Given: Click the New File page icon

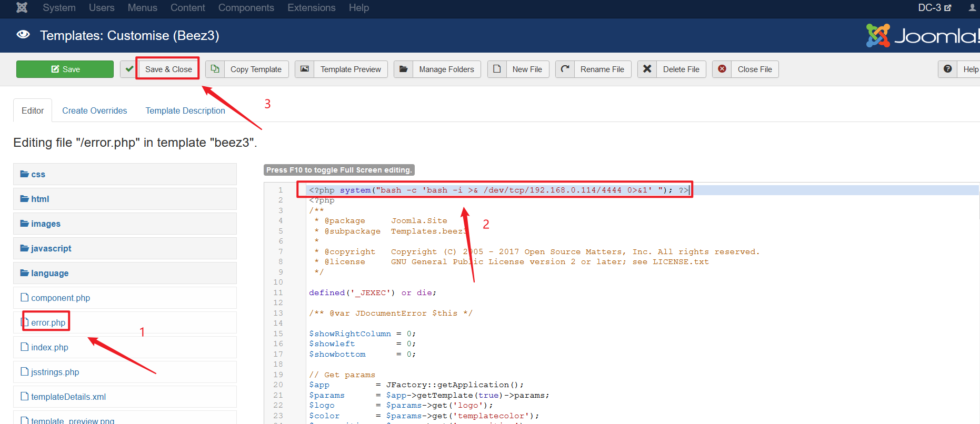Looking at the screenshot, I should click(x=497, y=69).
